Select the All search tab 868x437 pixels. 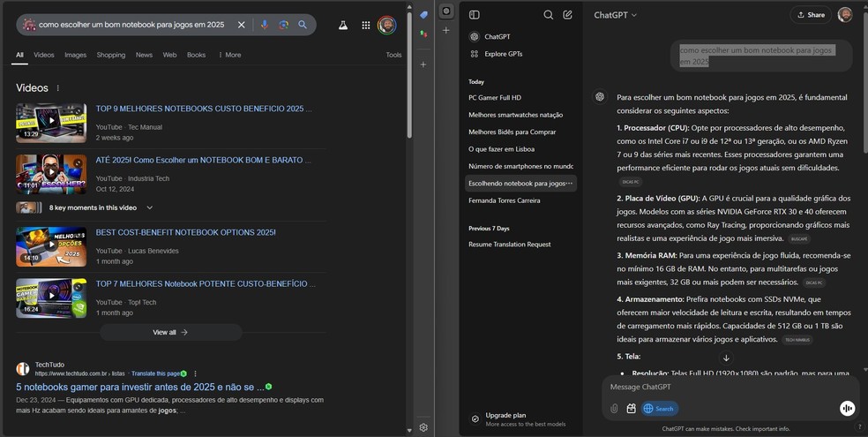click(19, 55)
